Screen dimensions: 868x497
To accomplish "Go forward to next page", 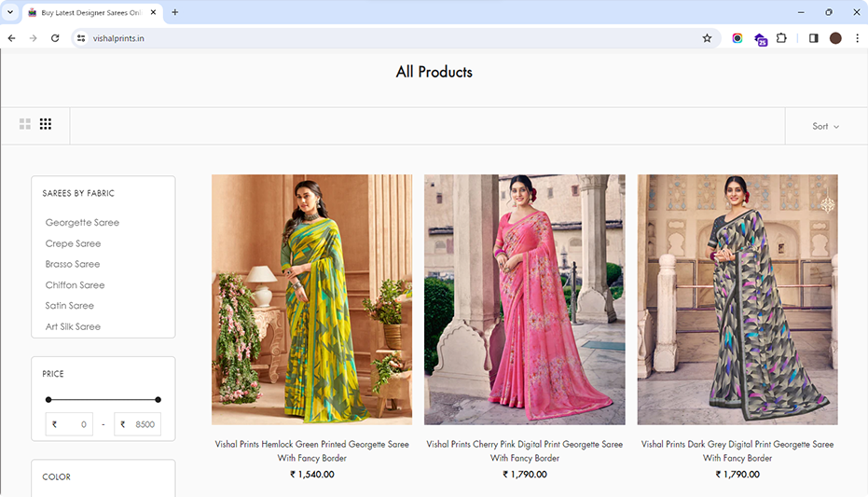I will (x=34, y=38).
